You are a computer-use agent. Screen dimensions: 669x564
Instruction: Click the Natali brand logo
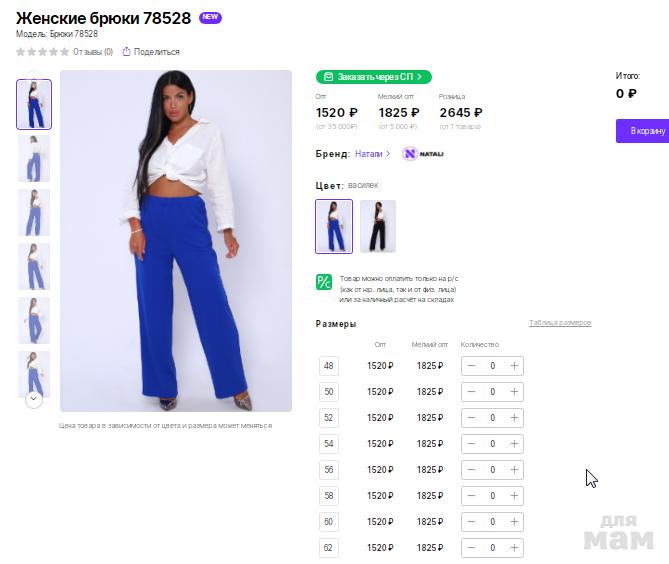point(422,154)
